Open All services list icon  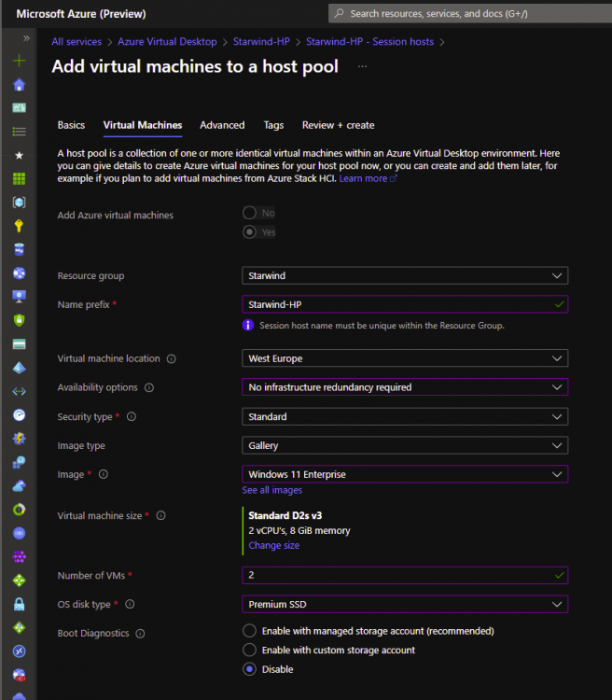pos(20,132)
